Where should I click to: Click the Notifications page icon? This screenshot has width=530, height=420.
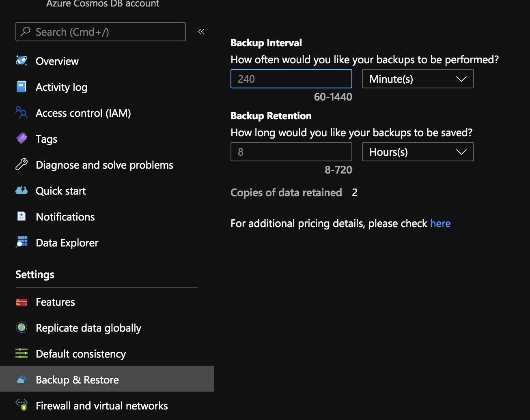[x=22, y=216]
